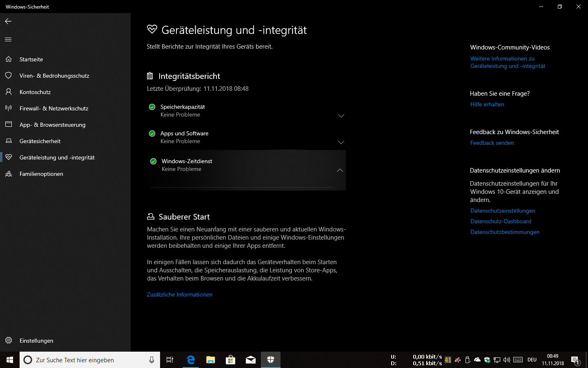
Task: Click the touch keyboard tray icon
Action: point(518,360)
